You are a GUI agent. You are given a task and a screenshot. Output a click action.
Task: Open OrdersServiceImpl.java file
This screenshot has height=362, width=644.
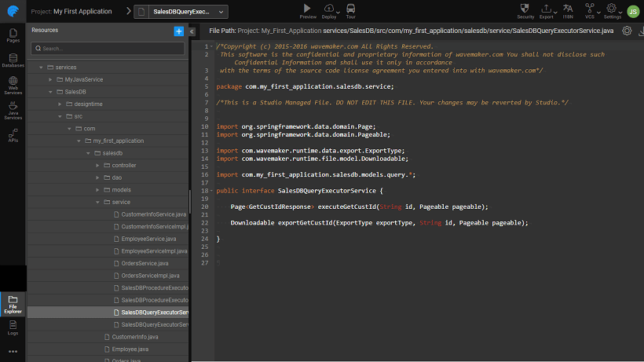pos(150,276)
